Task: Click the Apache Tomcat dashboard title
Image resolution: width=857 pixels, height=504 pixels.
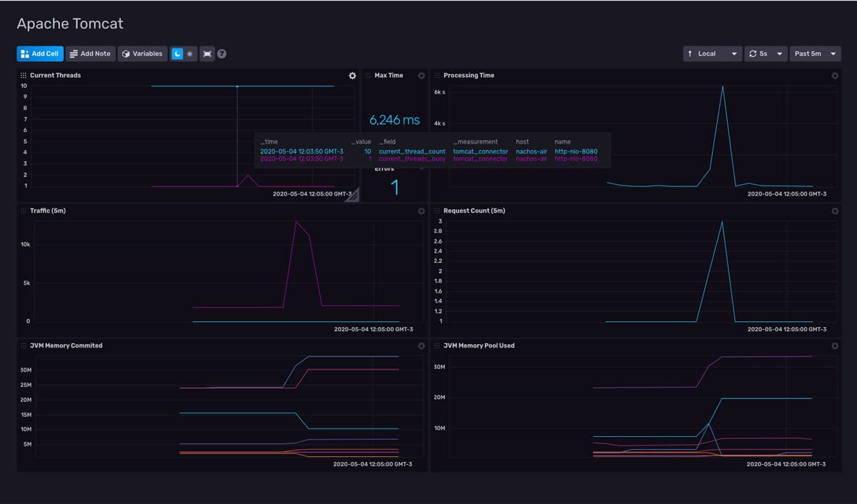Action: [x=70, y=24]
